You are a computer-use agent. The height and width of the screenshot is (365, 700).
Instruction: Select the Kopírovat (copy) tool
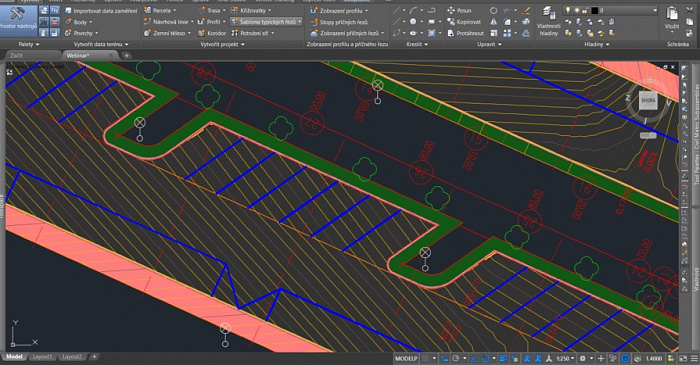tap(464, 21)
